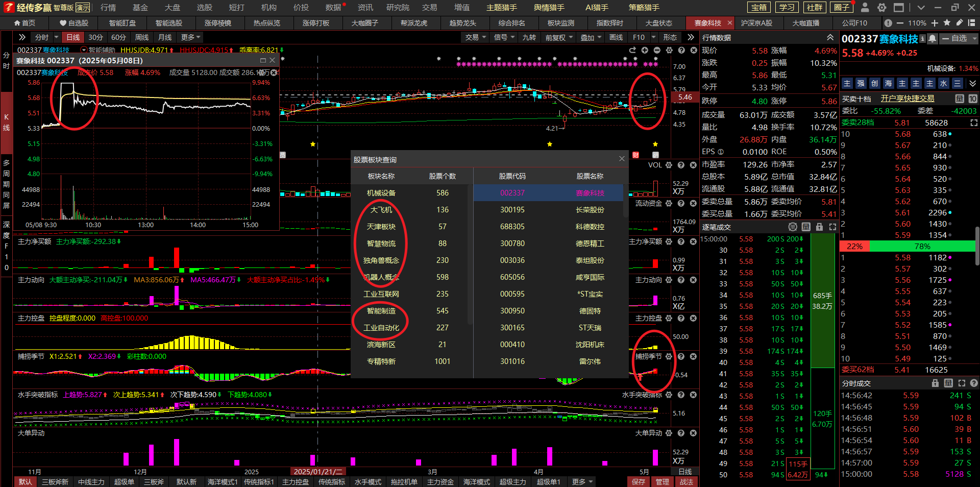Toggle 单 filter icon in 逐笔成交
This screenshot has height=487, width=980.
[x=793, y=227]
